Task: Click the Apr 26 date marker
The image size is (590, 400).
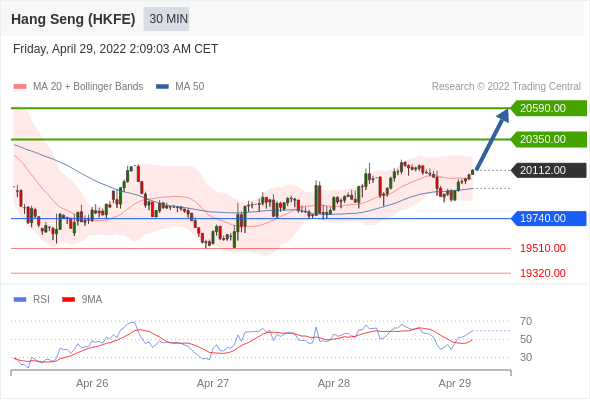Action: click(x=92, y=383)
